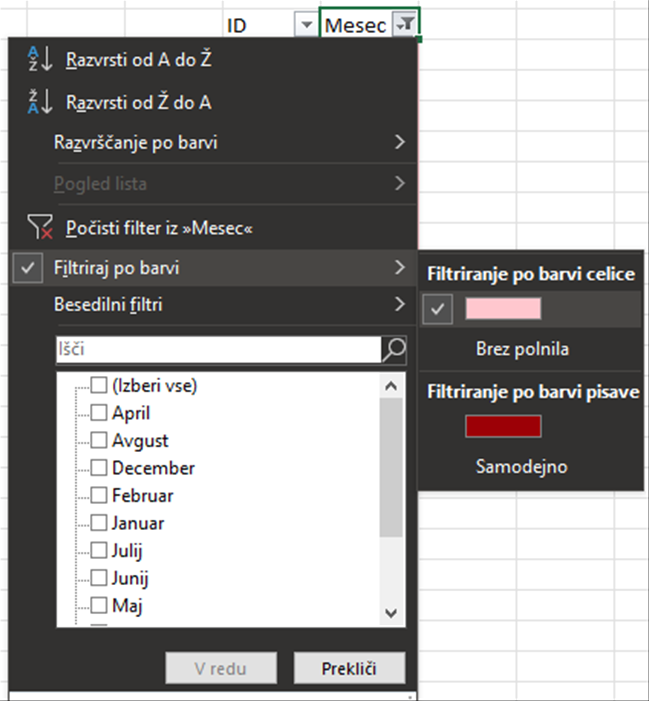649x701 pixels.
Task: Click the checkmark beside Filtriraj po barvi
Action: pos(28,268)
